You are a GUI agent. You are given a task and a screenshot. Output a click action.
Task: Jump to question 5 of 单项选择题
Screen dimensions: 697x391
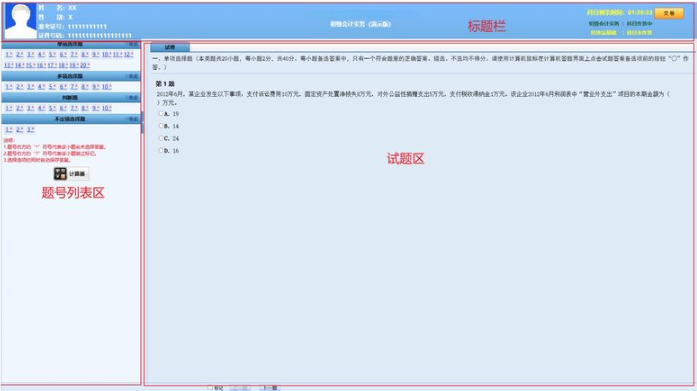(52, 55)
